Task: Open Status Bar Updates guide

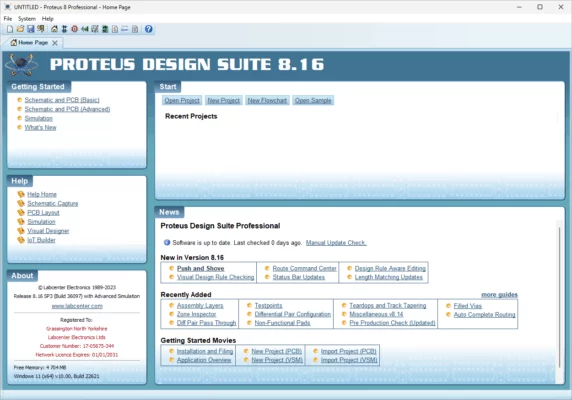Action: [298, 277]
